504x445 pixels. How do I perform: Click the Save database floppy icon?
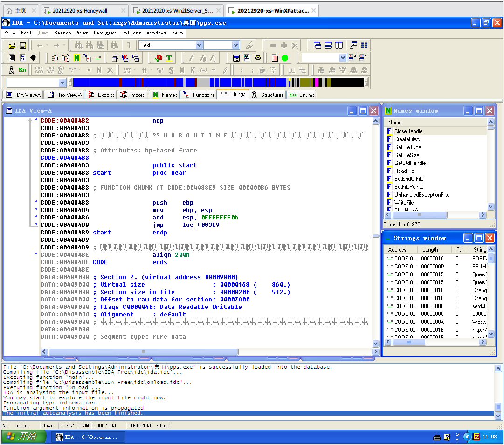(x=22, y=46)
